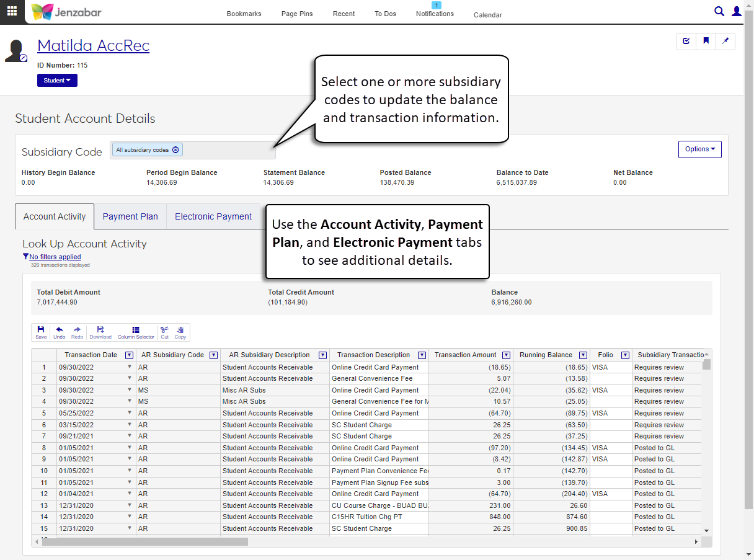Image resolution: width=754 pixels, height=560 pixels.
Task: Click the Undo arrow icon
Action: [60, 332]
